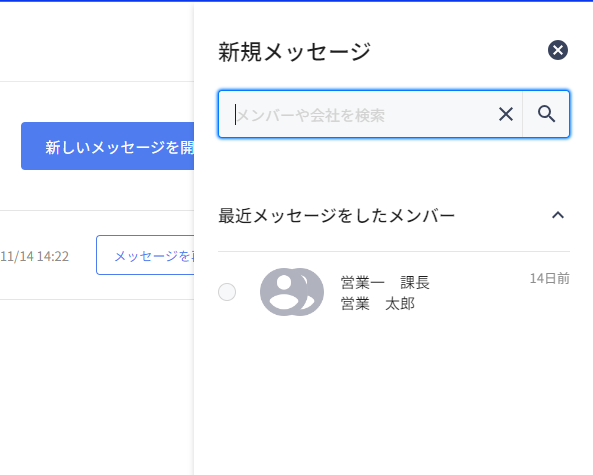Collapse the 最近メッセージをしたメンバー section

558,216
